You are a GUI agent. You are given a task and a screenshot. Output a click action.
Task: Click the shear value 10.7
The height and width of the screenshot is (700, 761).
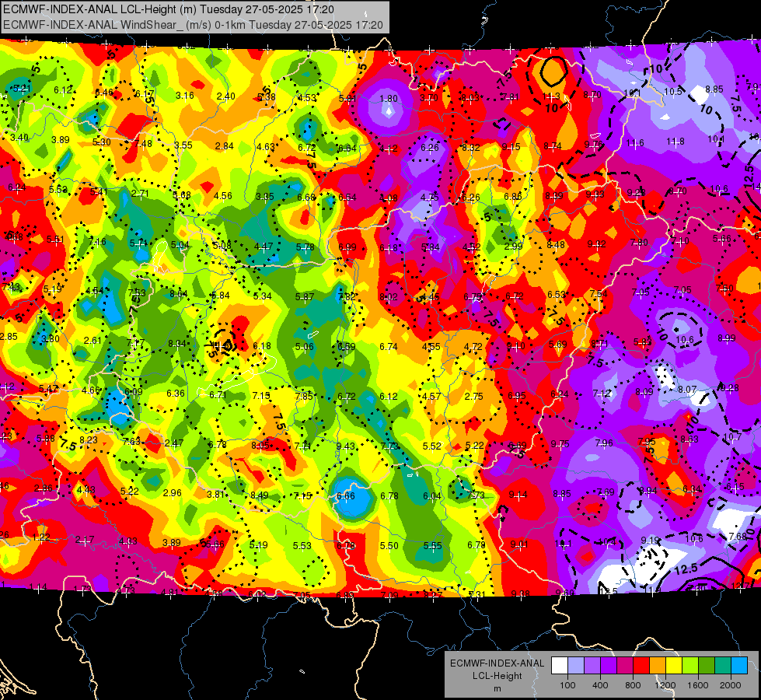pyautogui.click(x=732, y=436)
